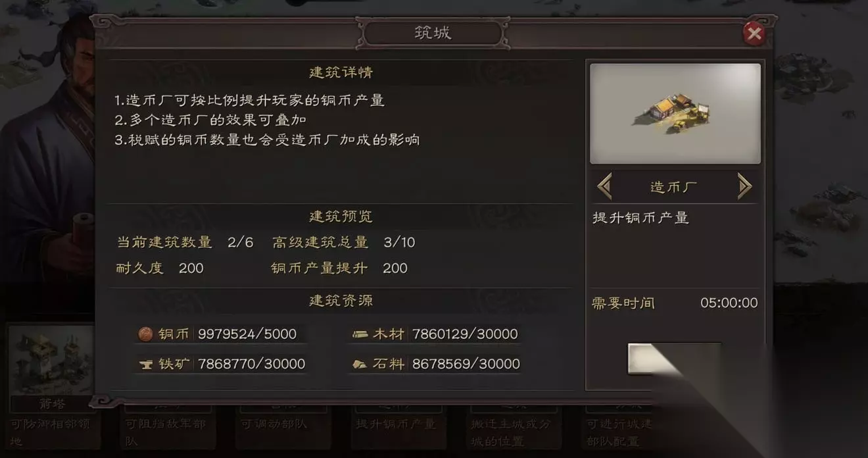Switch to previous building with left arrow

coord(604,187)
